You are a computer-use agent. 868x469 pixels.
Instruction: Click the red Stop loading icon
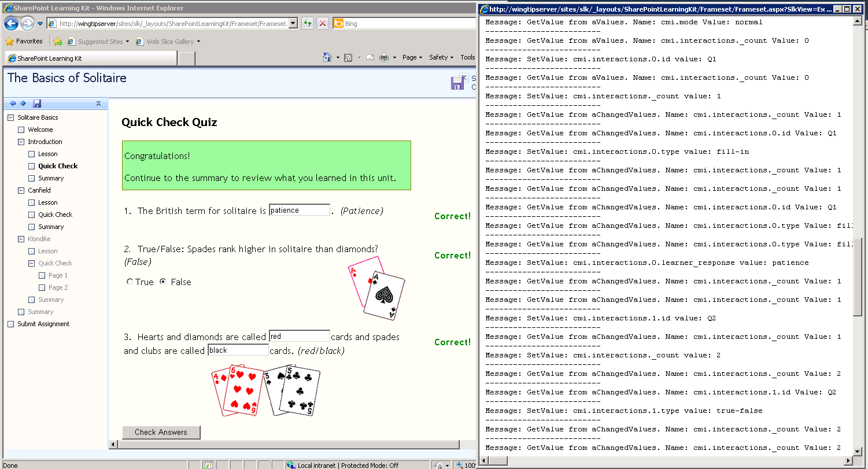pos(323,24)
